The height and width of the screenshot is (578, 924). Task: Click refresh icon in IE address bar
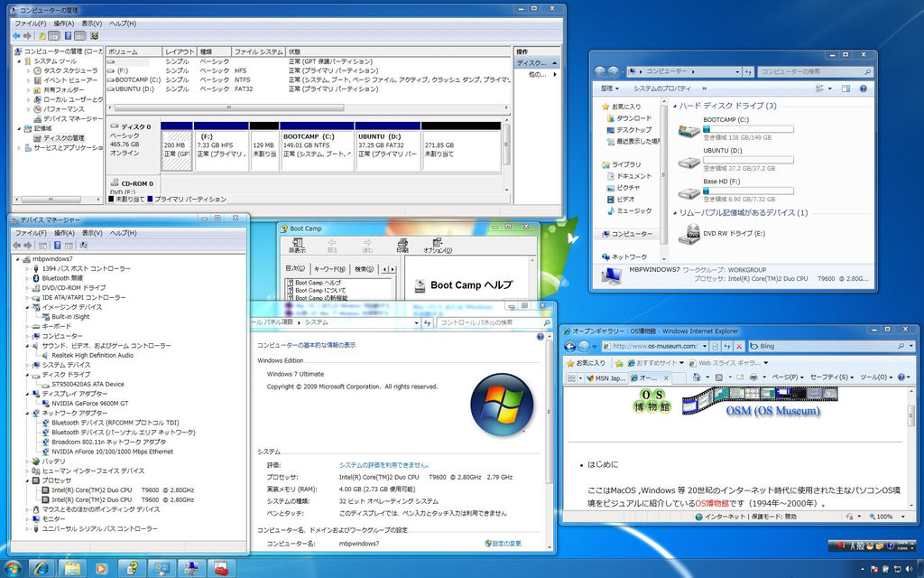[x=727, y=346]
